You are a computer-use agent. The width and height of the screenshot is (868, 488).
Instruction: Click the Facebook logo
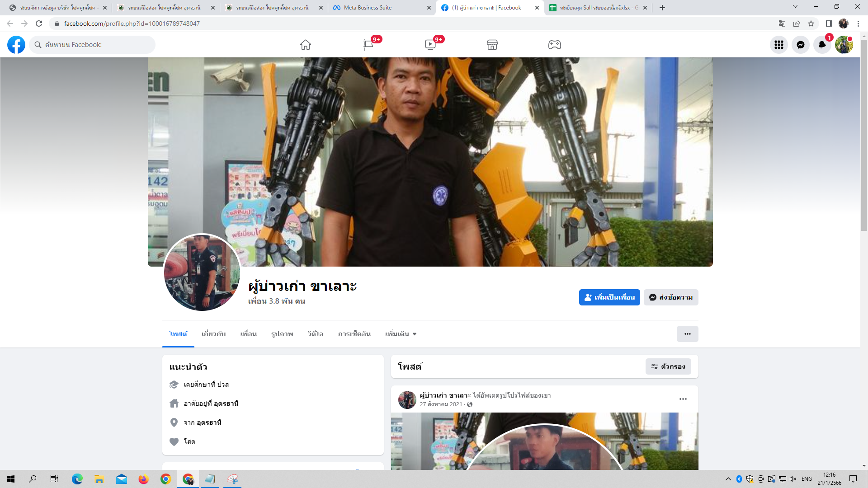click(x=16, y=45)
